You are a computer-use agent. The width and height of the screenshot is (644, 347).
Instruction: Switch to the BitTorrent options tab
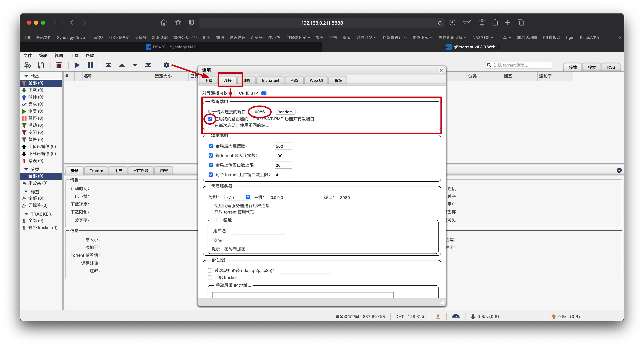[270, 80]
